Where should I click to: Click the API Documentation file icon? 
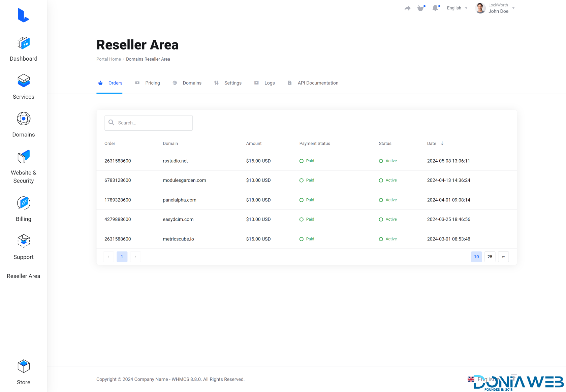(x=289, y=83)
